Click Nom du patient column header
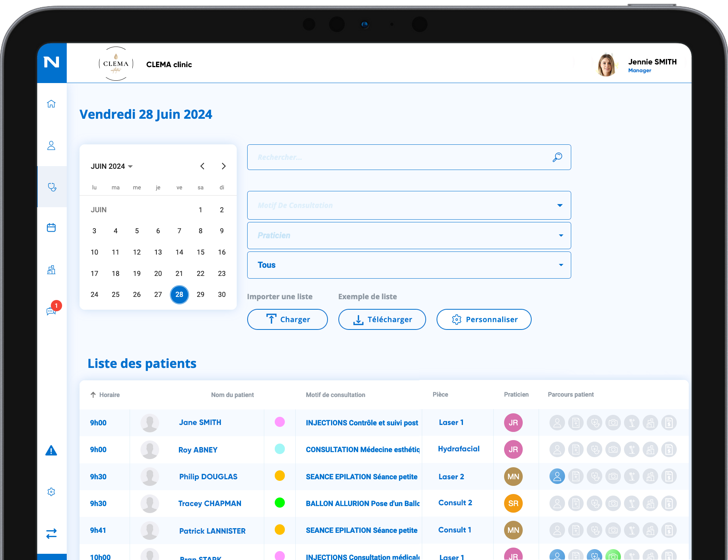The image size is (728, 560). click(232, 395)
